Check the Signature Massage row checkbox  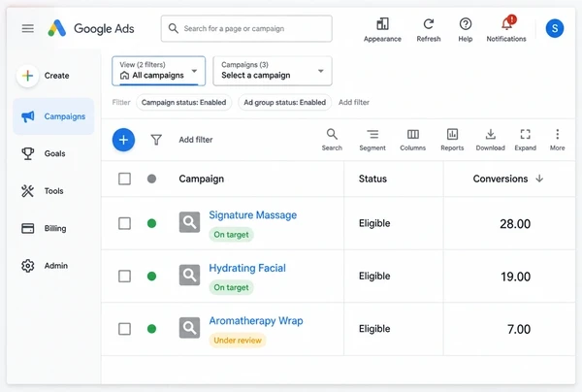coord(124,223)
